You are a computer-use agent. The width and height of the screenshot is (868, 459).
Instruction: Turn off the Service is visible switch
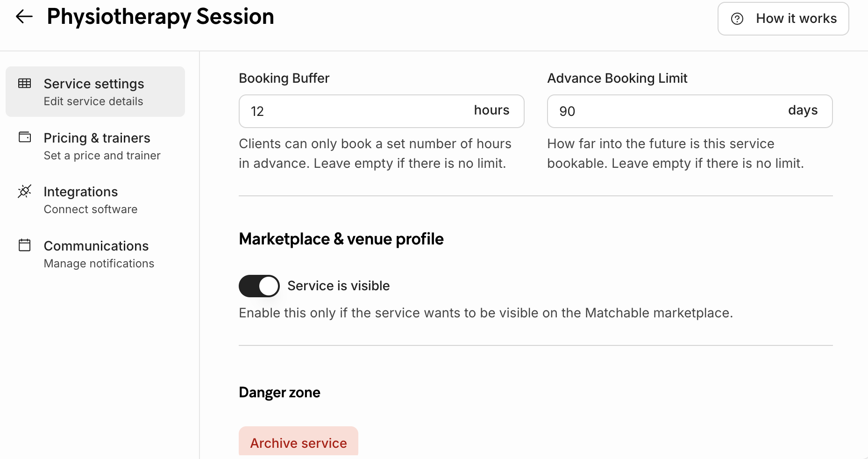point(259,286)
